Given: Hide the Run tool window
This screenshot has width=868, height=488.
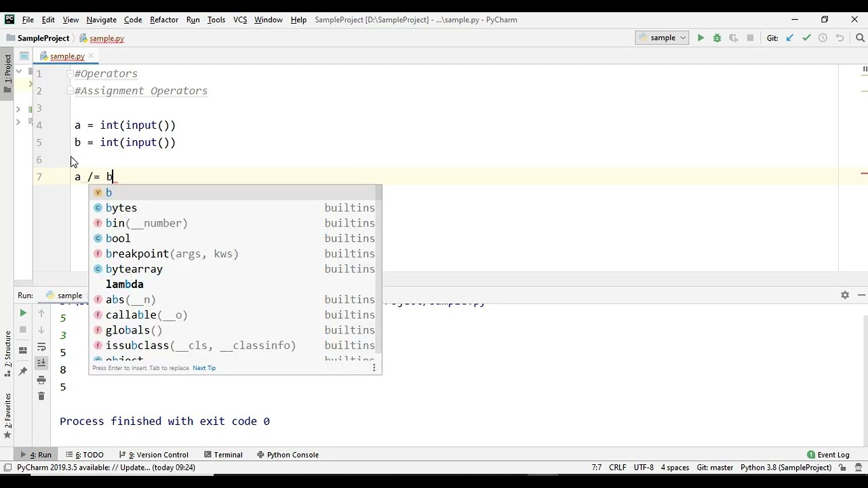Looking at the screenshot, I should [861, 296].
